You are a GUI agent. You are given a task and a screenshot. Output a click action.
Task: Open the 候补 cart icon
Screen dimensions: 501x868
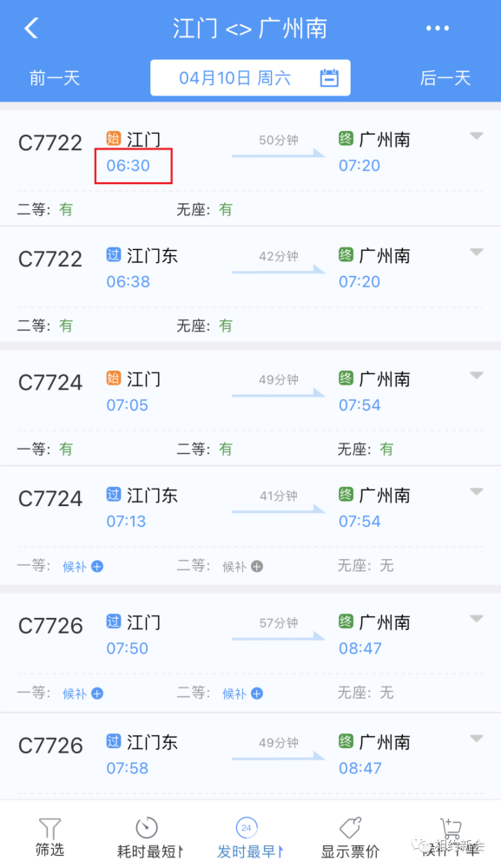pos(451,827)
